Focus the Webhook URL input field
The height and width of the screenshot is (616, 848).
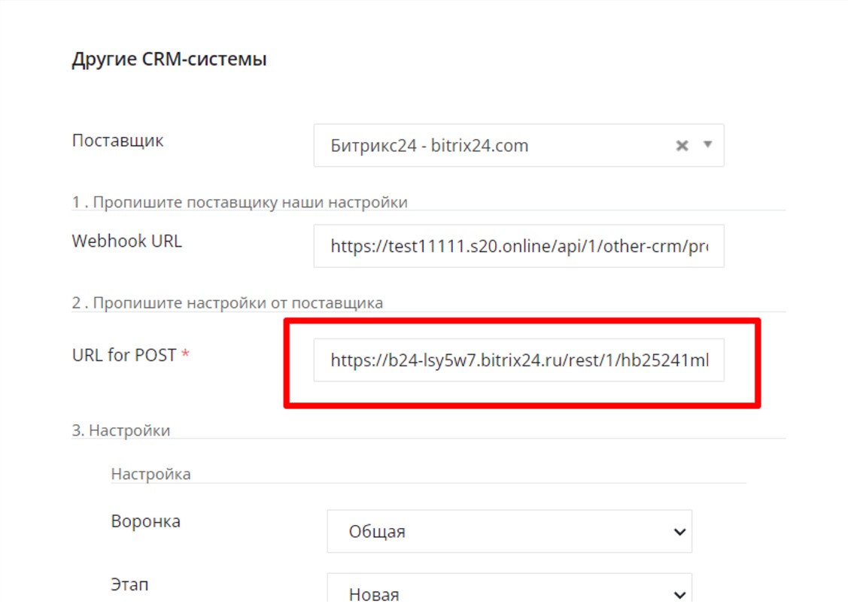tap(518, 246)
